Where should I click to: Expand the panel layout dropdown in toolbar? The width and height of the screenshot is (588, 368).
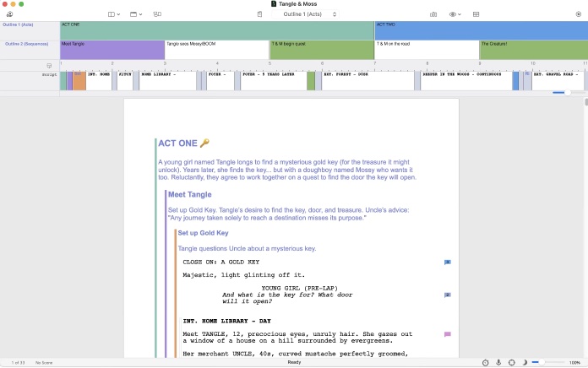[x=115, y=14]
